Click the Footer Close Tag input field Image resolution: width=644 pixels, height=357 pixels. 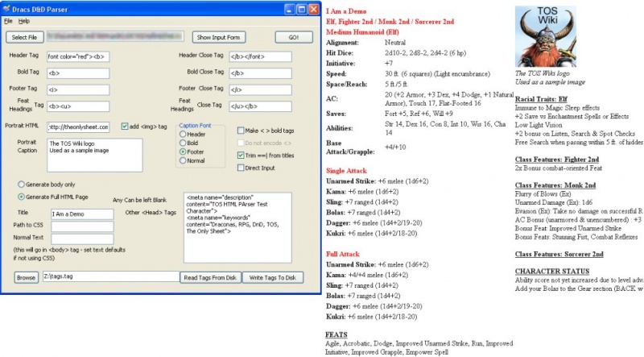(x=260, y=89)
